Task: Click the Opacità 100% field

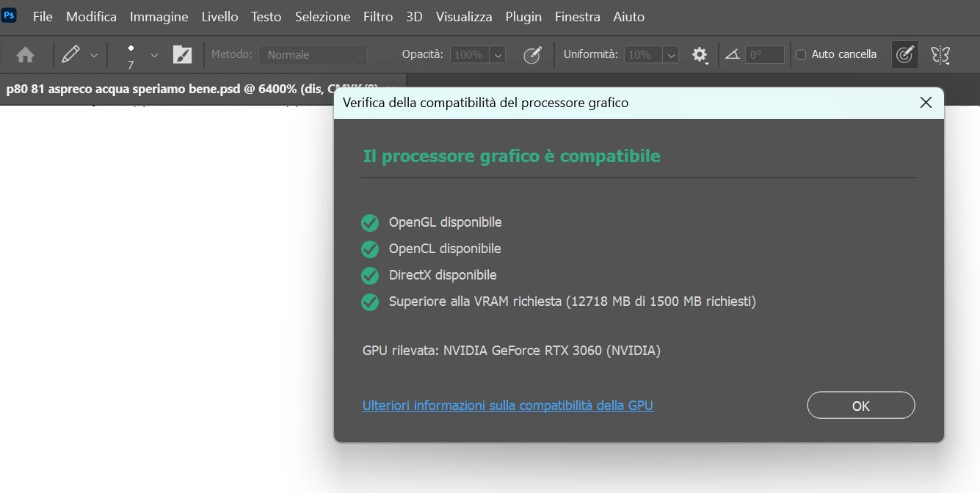Action: (468, 55)
